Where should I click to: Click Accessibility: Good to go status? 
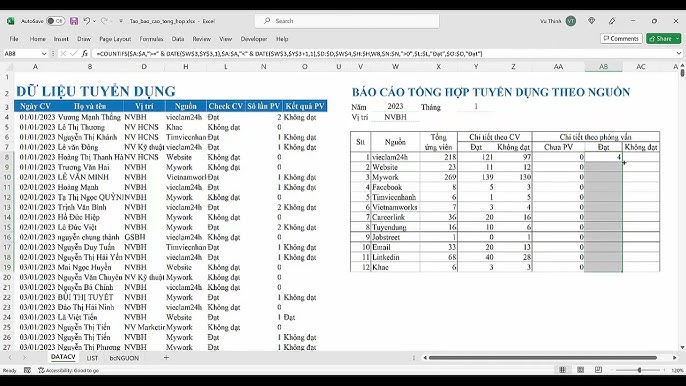[69, 370]
